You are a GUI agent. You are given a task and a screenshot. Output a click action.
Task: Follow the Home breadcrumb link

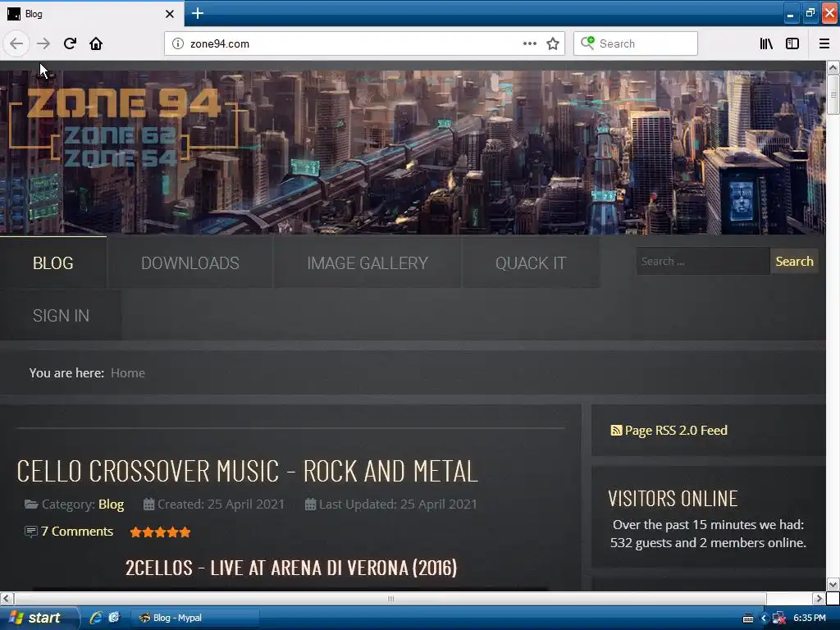pos(127,373)
